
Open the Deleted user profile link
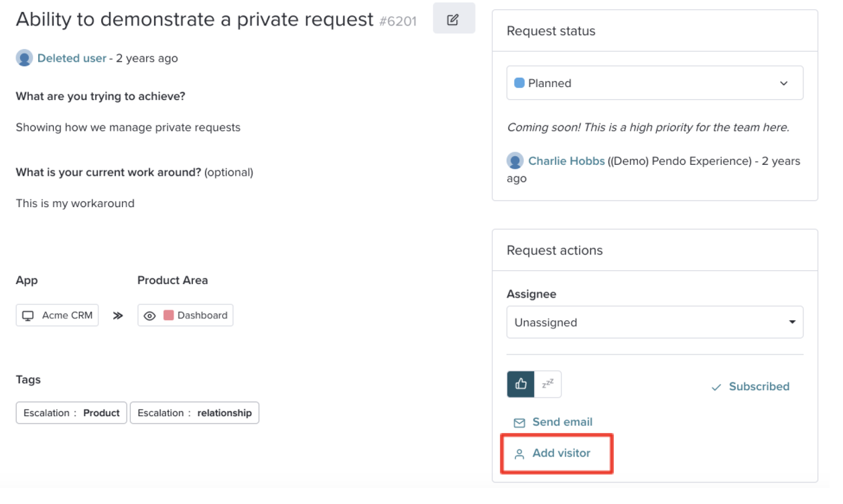point(72,58)
